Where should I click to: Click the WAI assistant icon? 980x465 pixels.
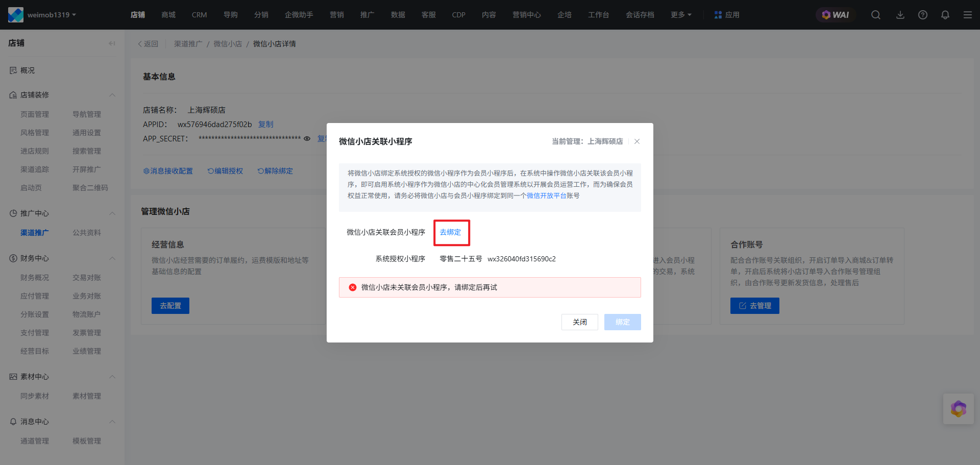tap(835, 15)
